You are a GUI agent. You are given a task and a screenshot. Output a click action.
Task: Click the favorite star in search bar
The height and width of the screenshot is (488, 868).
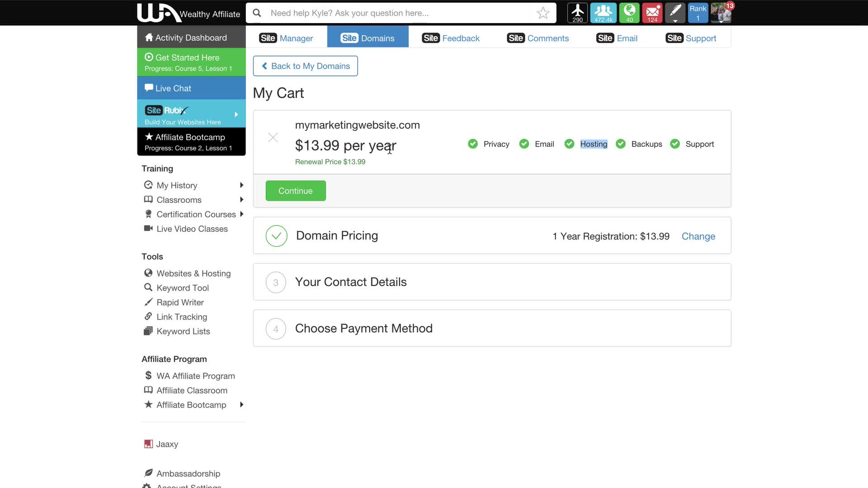(543, 13)
